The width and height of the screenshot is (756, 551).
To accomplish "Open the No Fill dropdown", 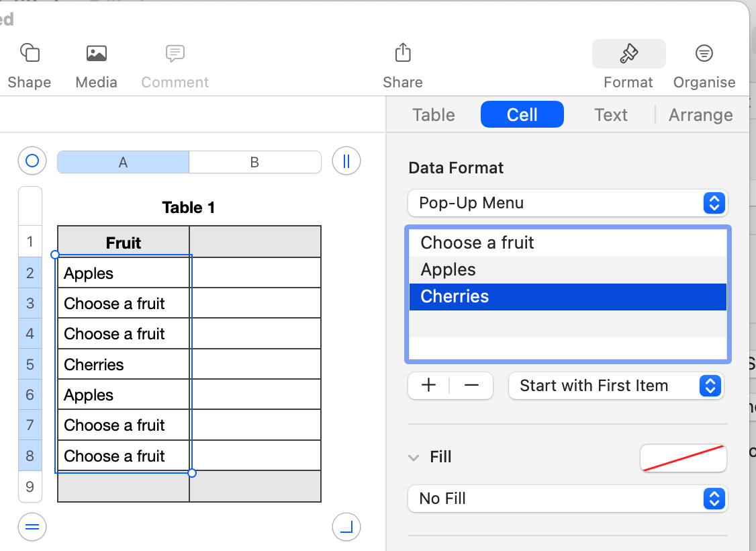I will [567, 499].
